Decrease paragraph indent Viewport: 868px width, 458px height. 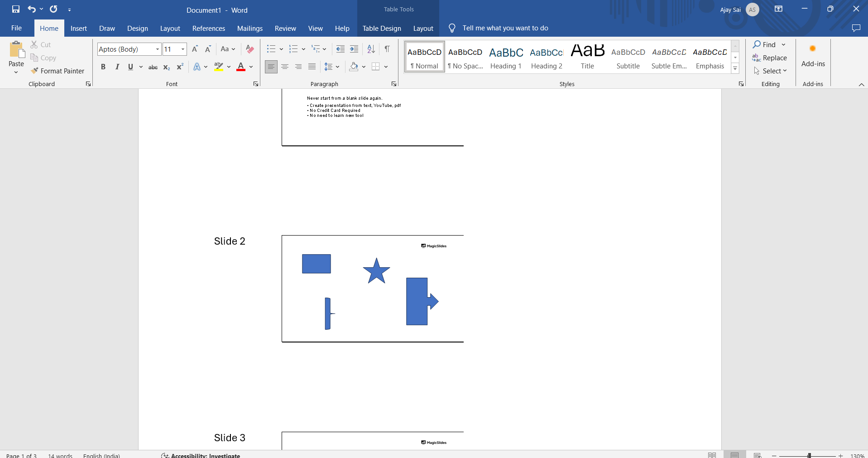coord(340,49)
